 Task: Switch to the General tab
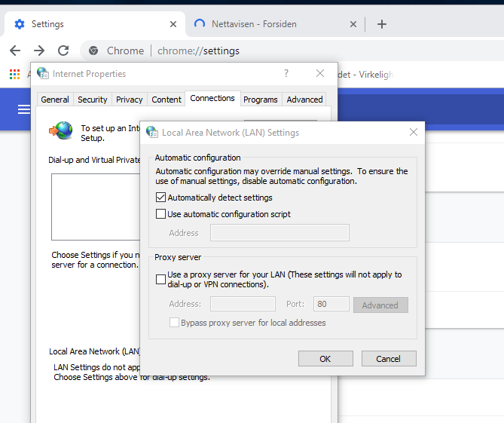pyautogui.click(x=55, y=100)
